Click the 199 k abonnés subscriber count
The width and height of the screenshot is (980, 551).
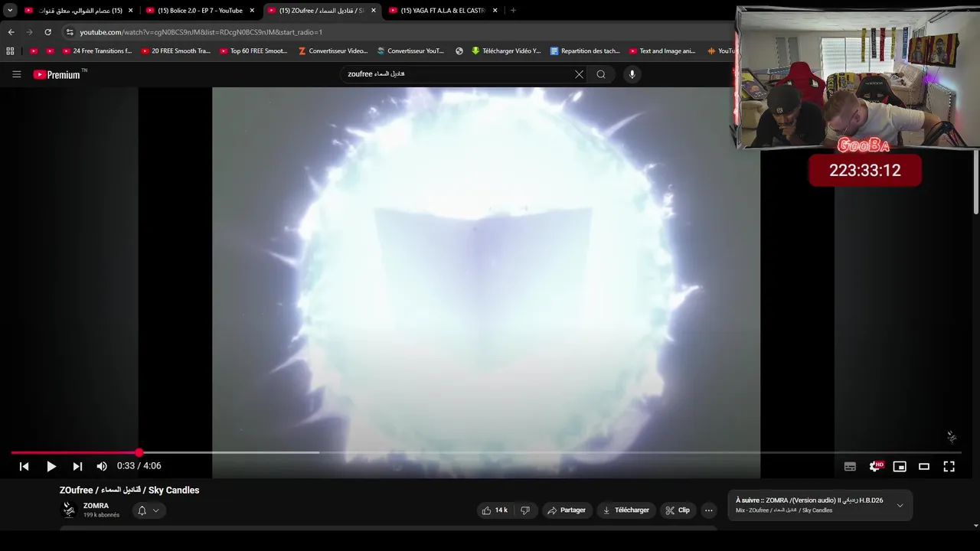101,515
